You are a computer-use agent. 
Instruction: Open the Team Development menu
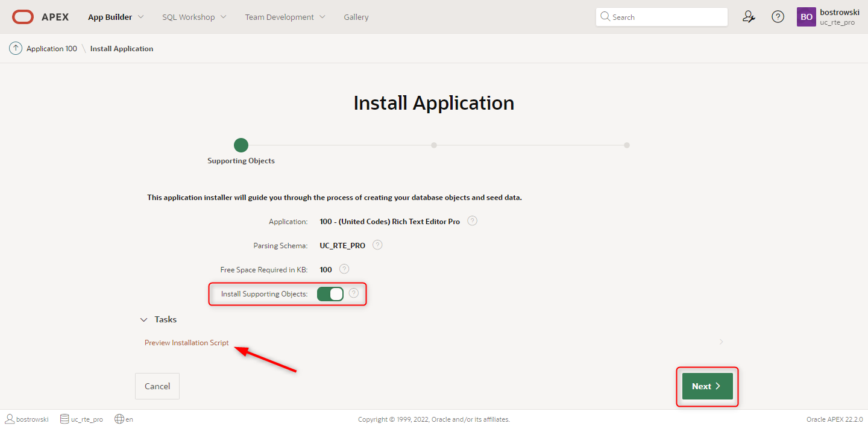click(279, 17)
